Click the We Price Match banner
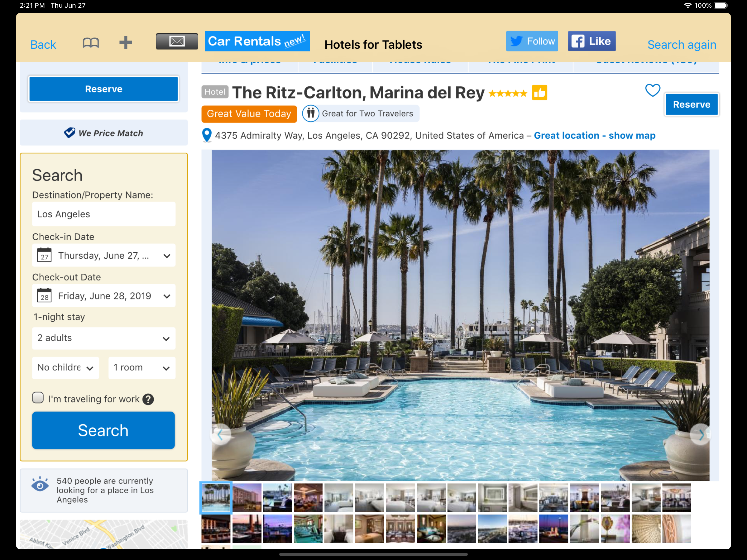The height and width of the screenshot is (560, 747). pyautogui.click(x=104, y=133)
